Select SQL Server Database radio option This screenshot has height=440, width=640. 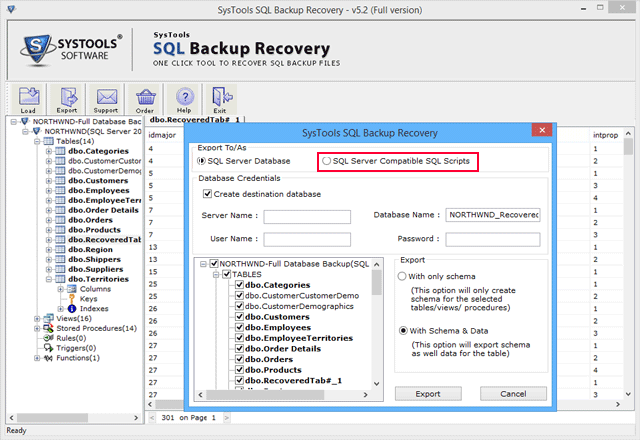[x=201, y=161]
